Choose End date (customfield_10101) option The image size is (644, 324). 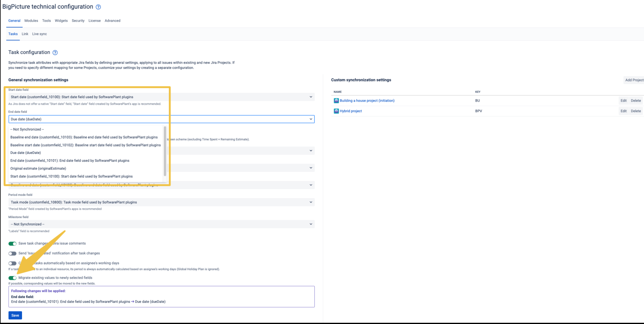[86, 160]
